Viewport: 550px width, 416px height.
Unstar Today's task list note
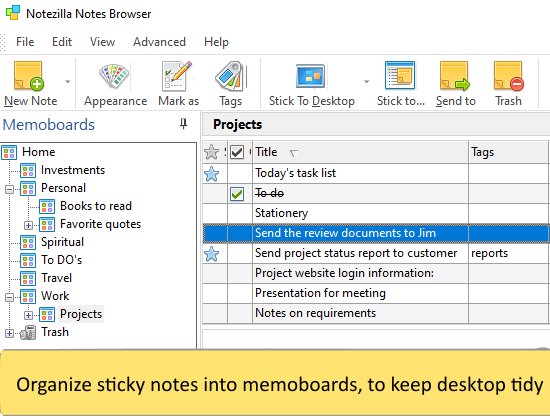[x=212, y=174]
